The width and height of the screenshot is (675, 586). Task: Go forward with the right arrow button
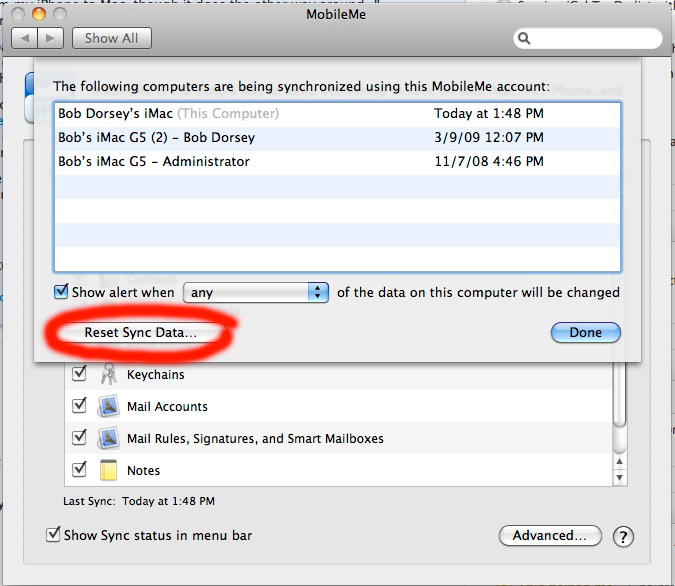pyautogui.click(x=51, y=38)
